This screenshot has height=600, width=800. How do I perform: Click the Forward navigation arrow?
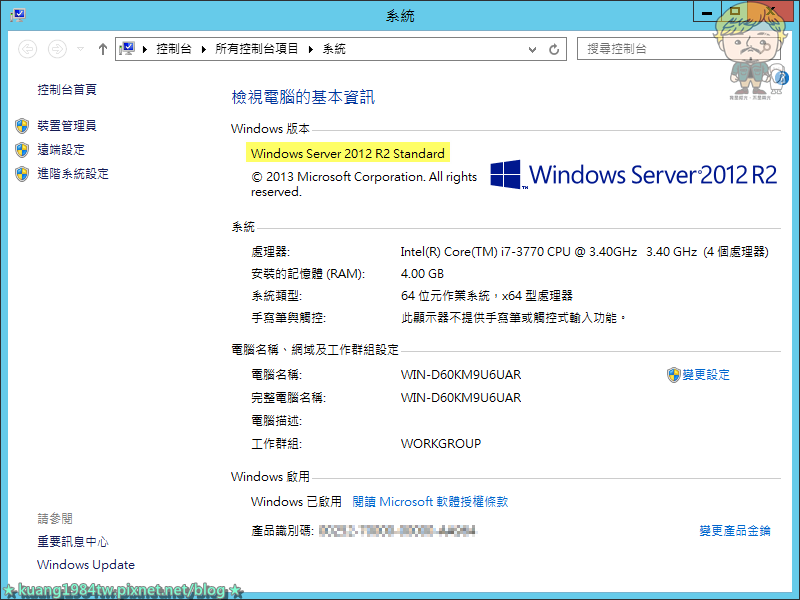point(57,49)
